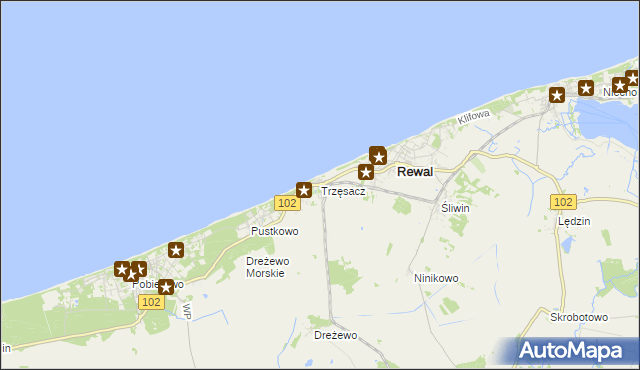The image size is (640, 370).
Task: Click the star marker north of Pustkowo
Action: (x=176, y=250)
